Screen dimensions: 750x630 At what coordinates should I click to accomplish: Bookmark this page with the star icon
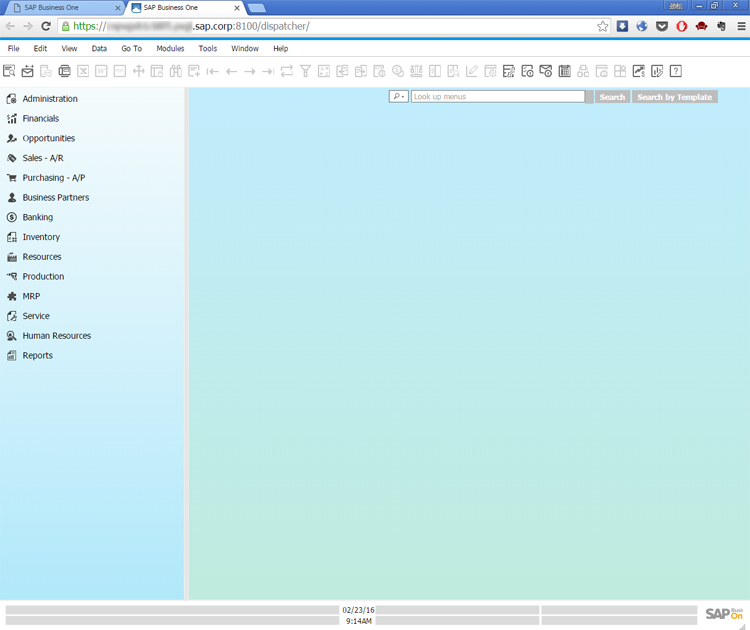[x=603, y=26]
